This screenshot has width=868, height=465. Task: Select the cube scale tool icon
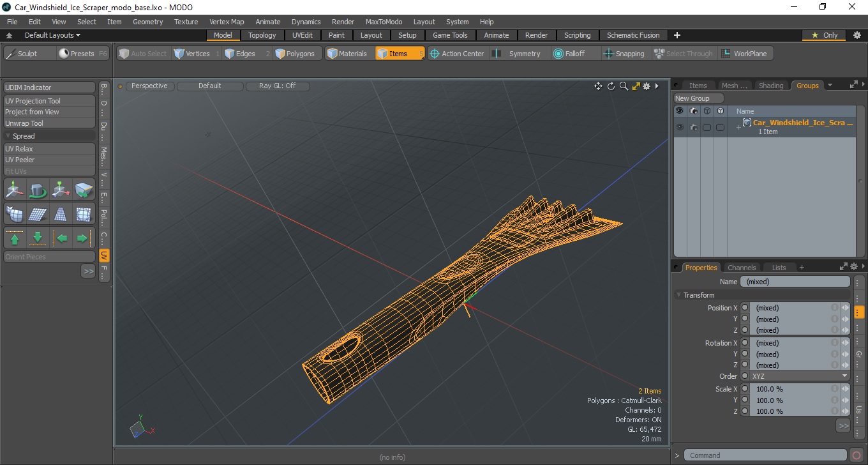61,190
